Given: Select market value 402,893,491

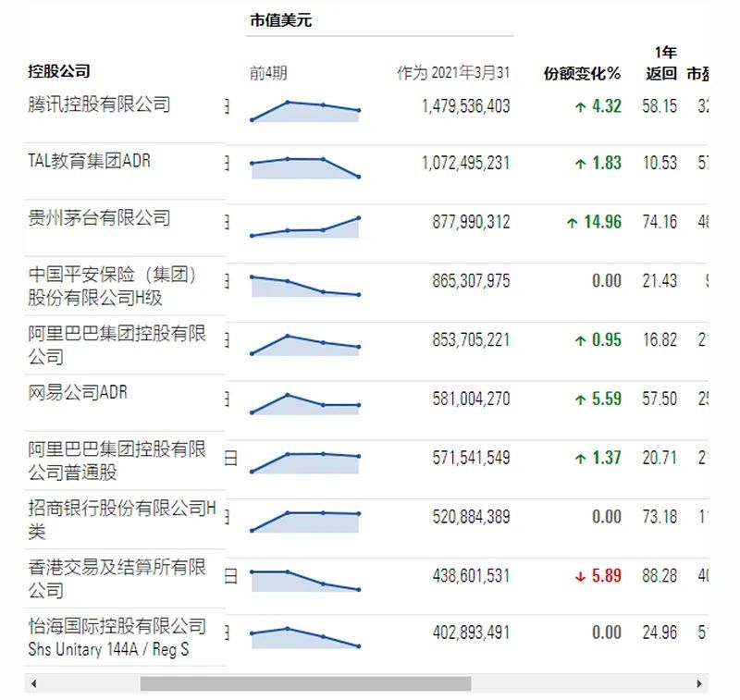Looking at the screenshot, I should 471,632.
